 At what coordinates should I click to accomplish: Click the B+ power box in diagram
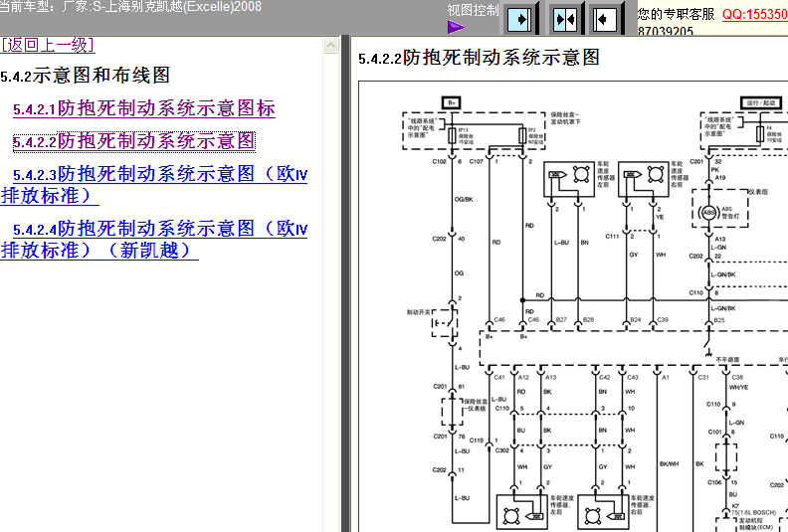click(452, 103)
